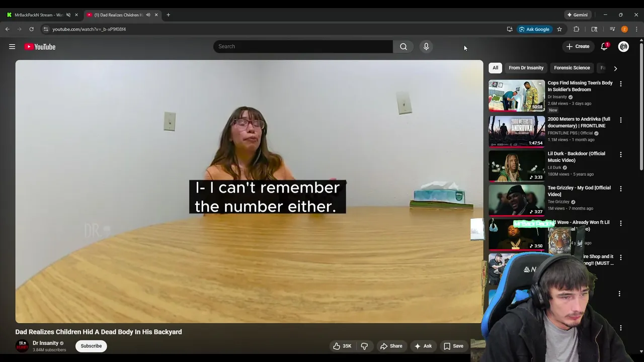This screenshot has width=644, height=362.
Task: Open options menu for 2000 Meters documentary
Action: 620,120
